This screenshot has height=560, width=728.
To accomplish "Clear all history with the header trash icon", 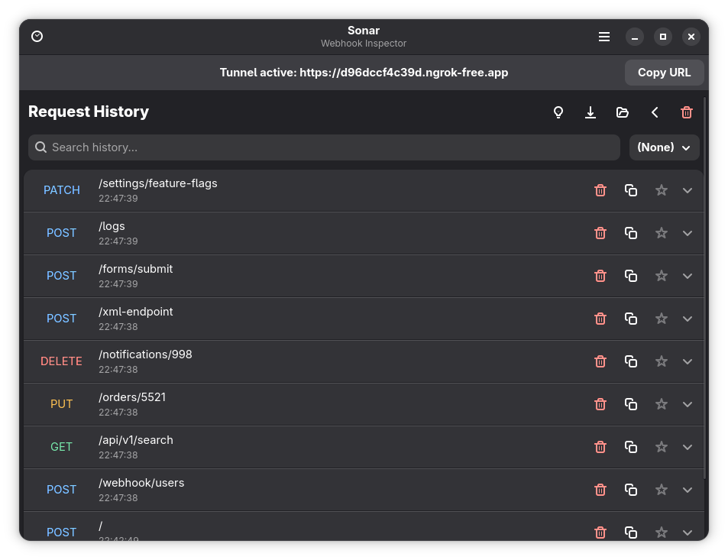I will click(687, 112).
